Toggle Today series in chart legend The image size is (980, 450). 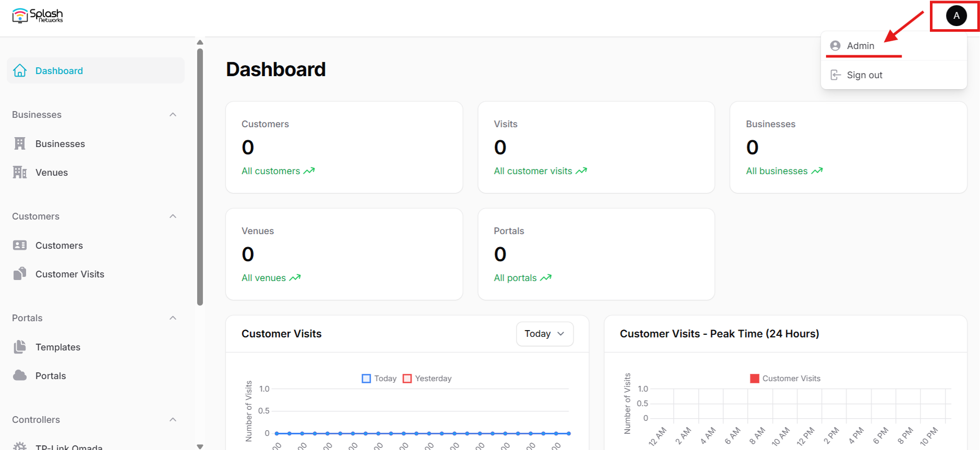click(379, 379)
